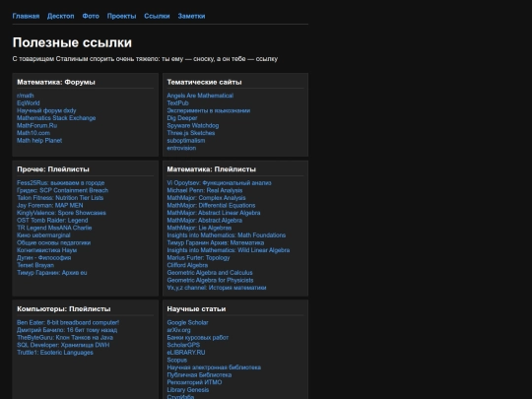532x399 pixels.
Task: Open the Scopus link
Action: (176, 360)
